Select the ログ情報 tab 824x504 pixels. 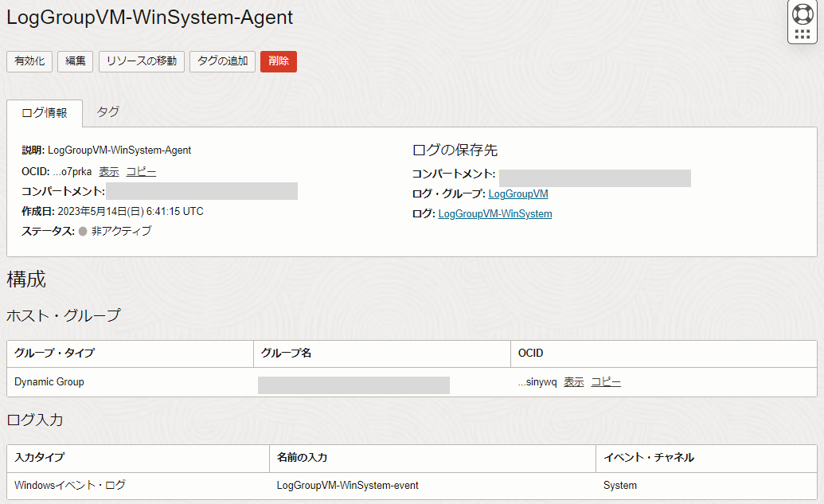pos(45,113)
